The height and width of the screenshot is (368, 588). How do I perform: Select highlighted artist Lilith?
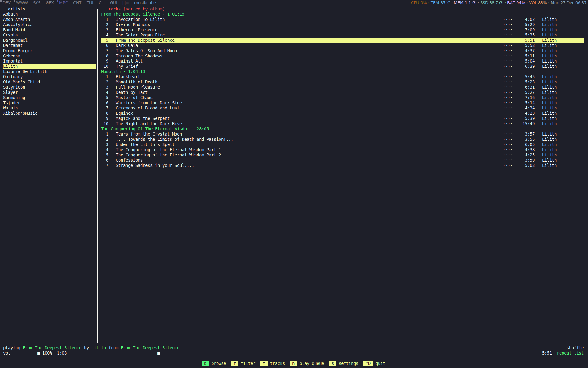[50, 66]
